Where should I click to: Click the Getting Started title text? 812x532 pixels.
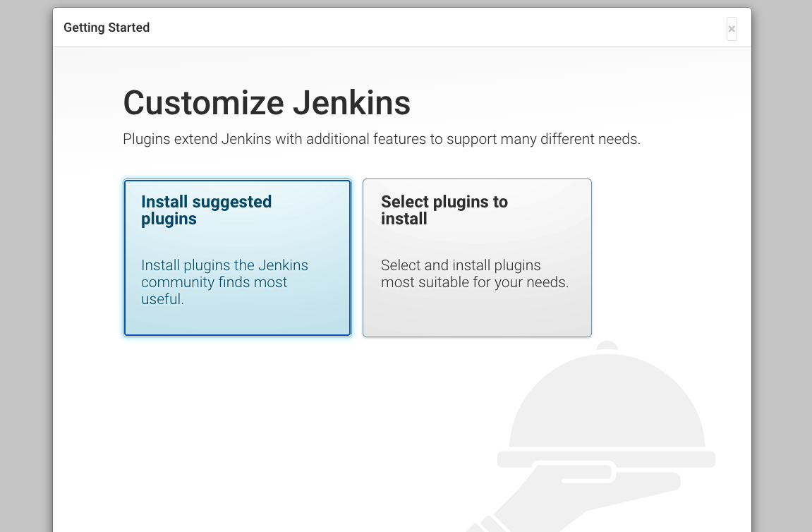[107, 28]
